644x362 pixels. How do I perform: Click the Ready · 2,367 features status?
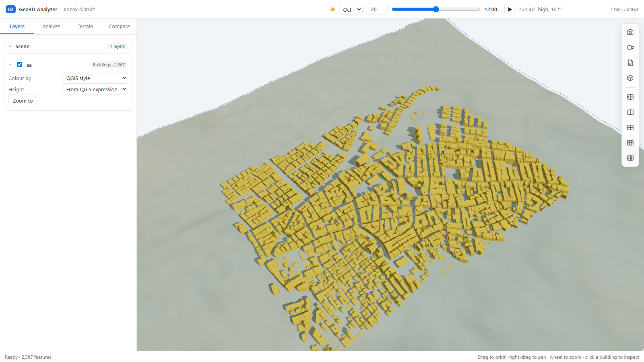[x=28, y=357]
